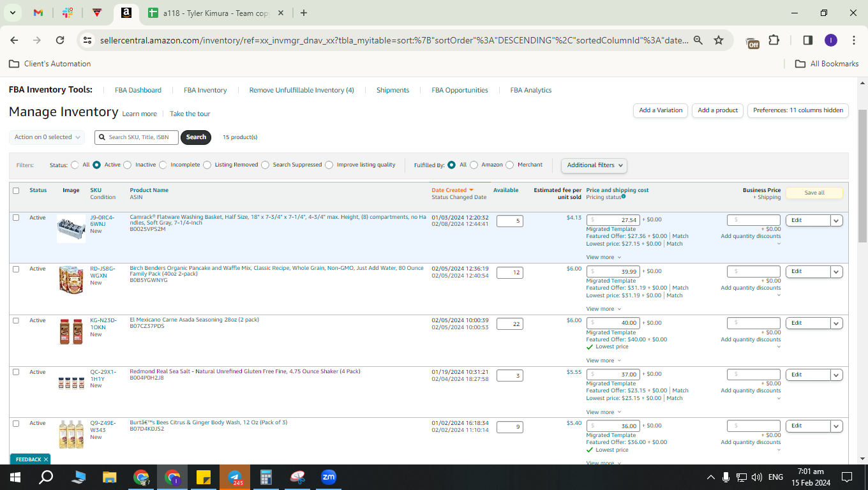Open Remove Unfulfillable Inventory (4)

tap(301, 90)
